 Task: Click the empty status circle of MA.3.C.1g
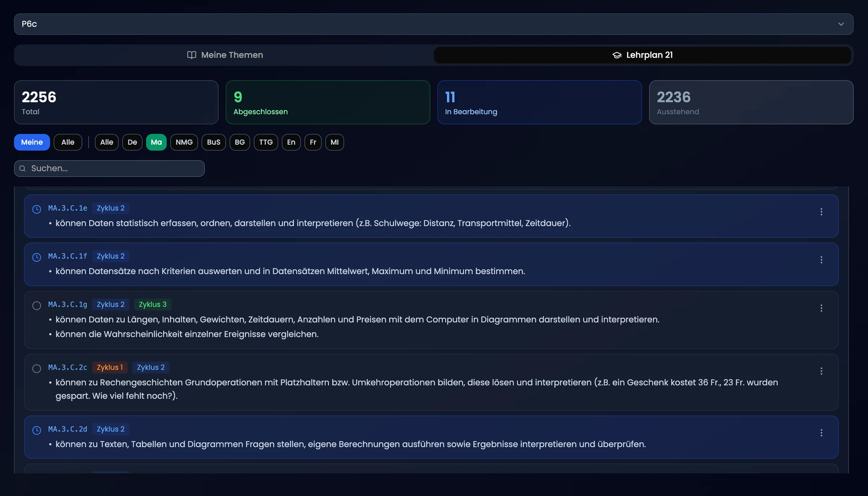pos(37,306)
